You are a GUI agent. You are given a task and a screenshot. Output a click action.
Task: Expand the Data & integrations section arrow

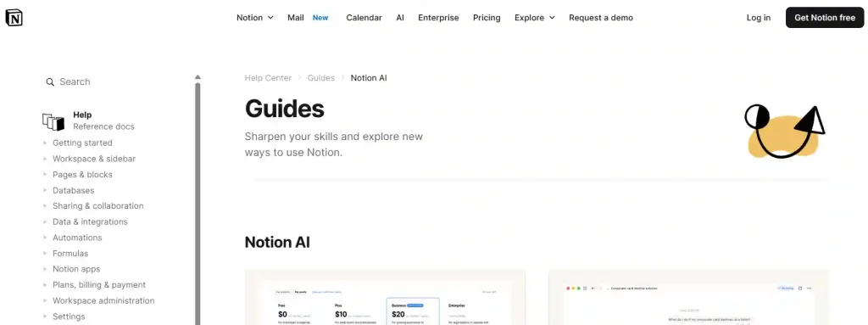[x=45, y=221]
